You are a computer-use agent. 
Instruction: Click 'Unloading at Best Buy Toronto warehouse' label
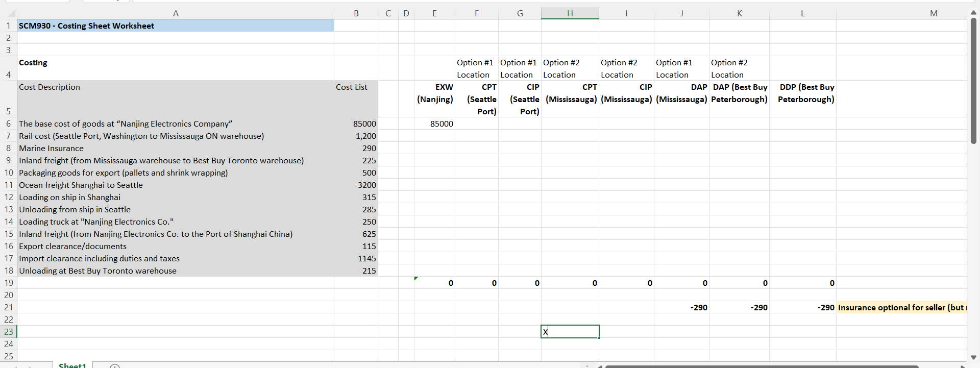click(97, 271)
